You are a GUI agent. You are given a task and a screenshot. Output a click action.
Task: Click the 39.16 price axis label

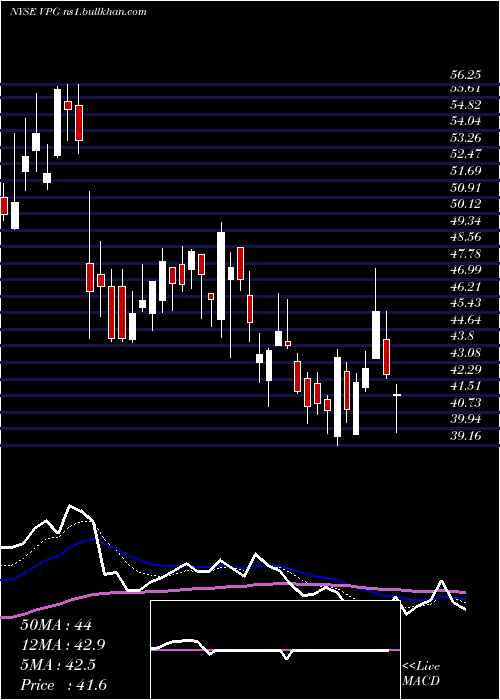[466, 436]
